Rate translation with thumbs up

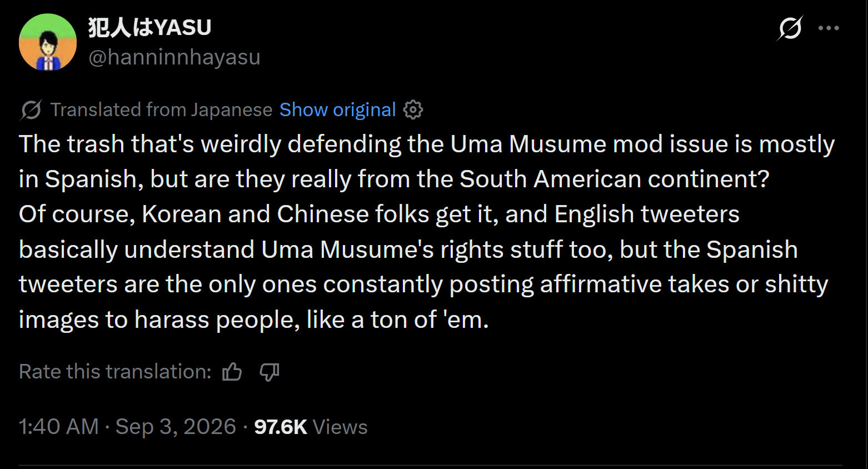(232, 372)
